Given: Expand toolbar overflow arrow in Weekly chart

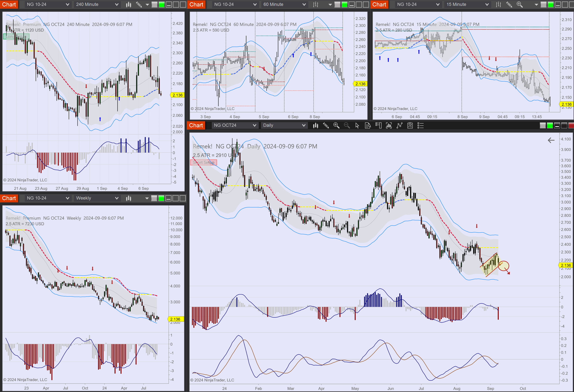Looking at the screenshot, I should [x=147, y=199].
